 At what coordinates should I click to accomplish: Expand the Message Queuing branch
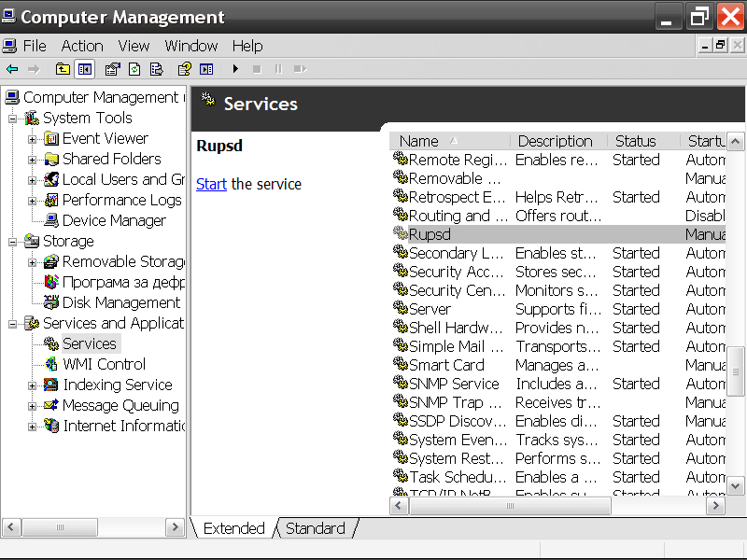(32, 406)
